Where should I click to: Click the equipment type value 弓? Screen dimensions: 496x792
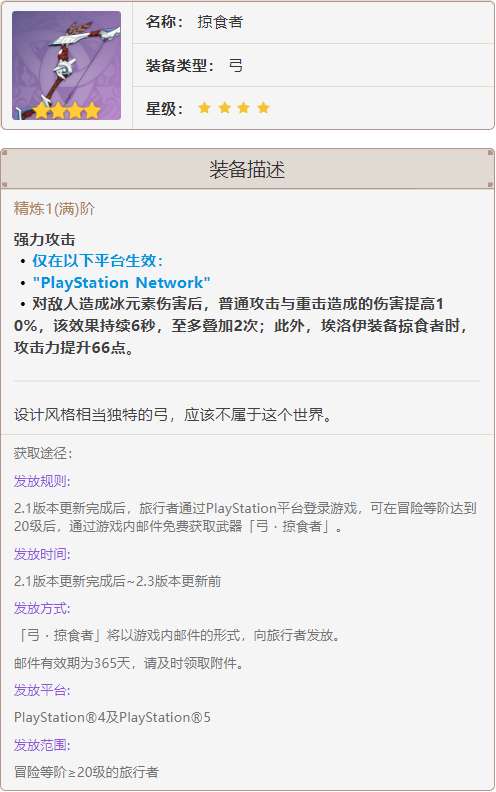[x=235, y=65]
